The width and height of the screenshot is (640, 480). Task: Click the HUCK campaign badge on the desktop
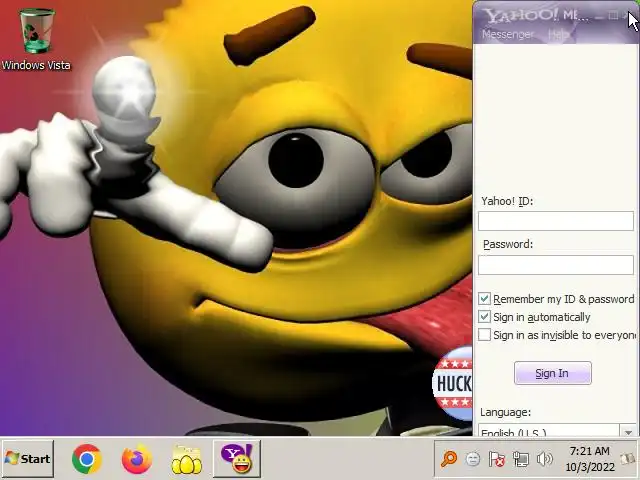pos(453,384)
